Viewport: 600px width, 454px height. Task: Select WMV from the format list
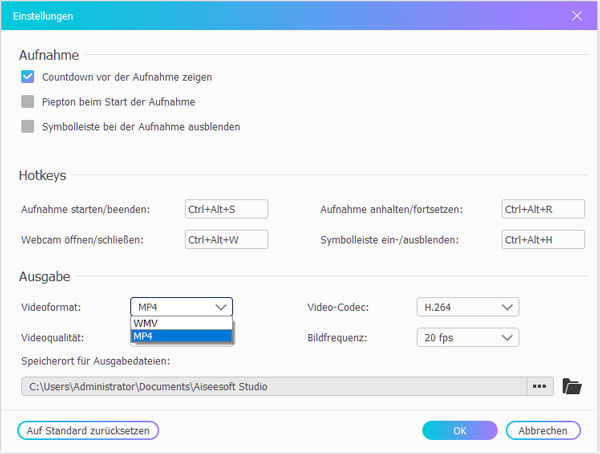pyautogui.click(x=181, y=324)
